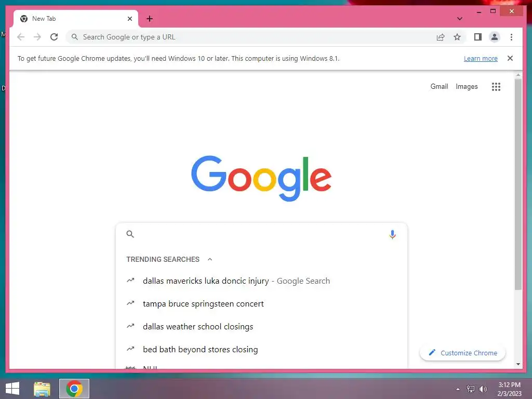
Task: Open a new tab with plus button
Action: click(x=150, y=19)
